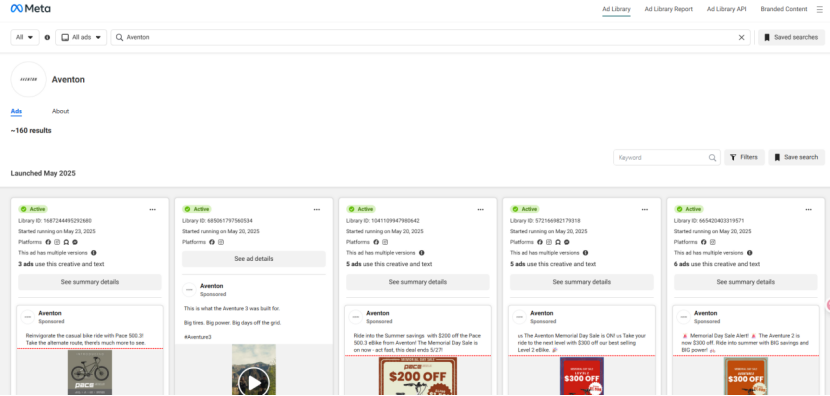Open the hamburger menu beside Branded Content
The width and height of the screenshot is (830, 396).
(819, 9)
